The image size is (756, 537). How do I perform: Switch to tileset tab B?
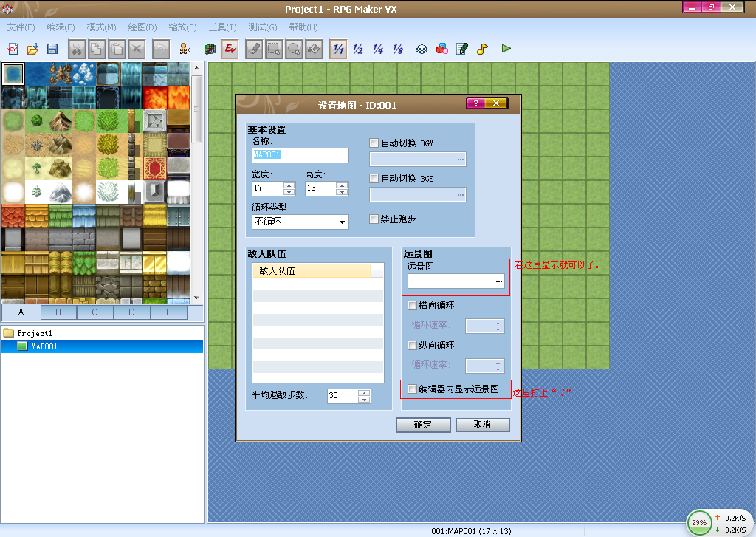pos(58,312)
